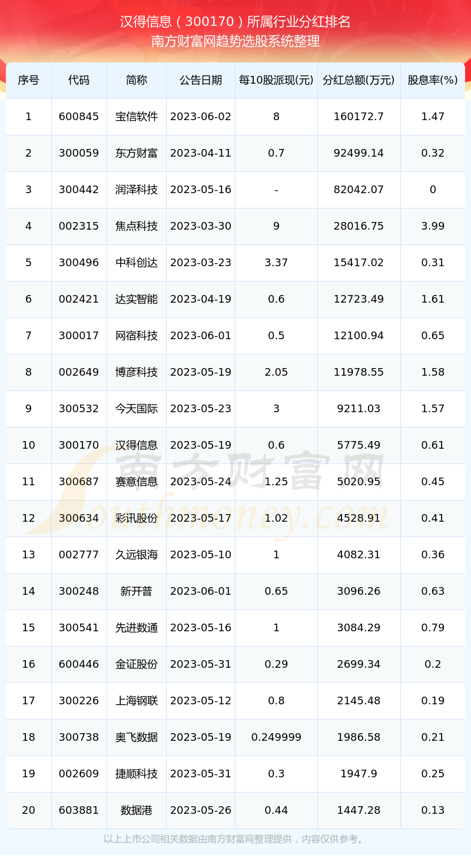This screenshot has height=868, width=471.
Task: Click the 分红总额(万元) column header
Action: tap(359, 80)
